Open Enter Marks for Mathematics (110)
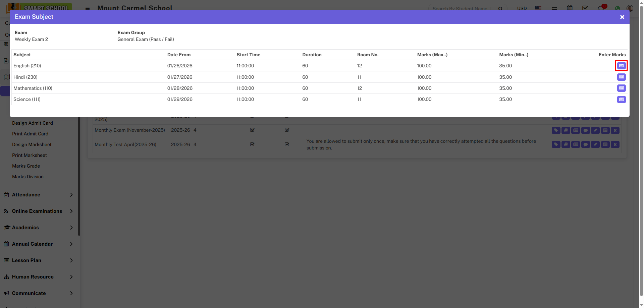Image resolution: width=644 pixels, height=308 pixels. point(621,88)
